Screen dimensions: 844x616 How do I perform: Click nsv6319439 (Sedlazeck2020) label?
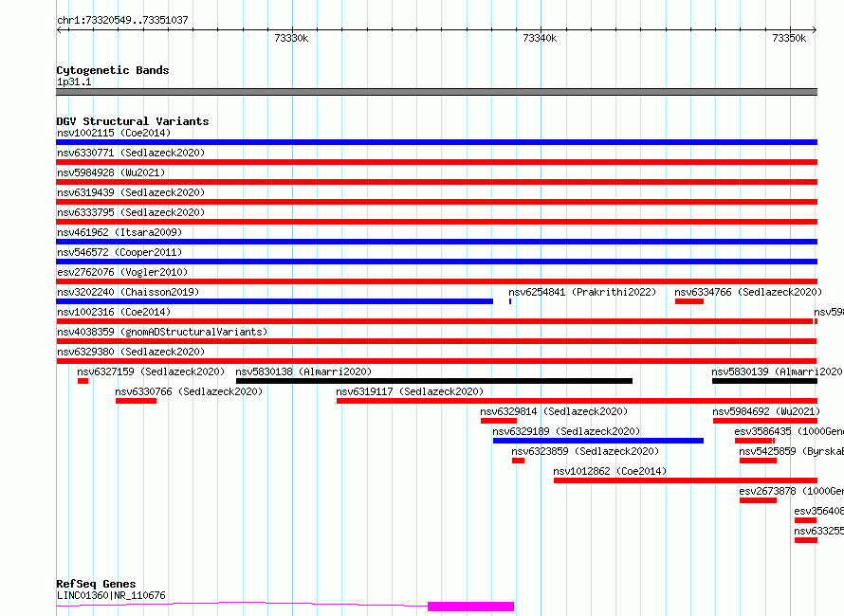(131, 192)
